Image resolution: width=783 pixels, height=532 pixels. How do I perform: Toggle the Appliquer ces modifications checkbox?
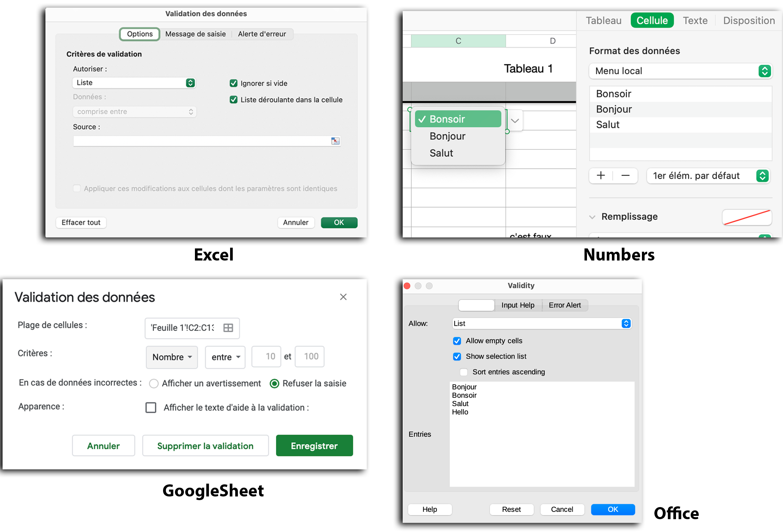(x=77, y=188)
